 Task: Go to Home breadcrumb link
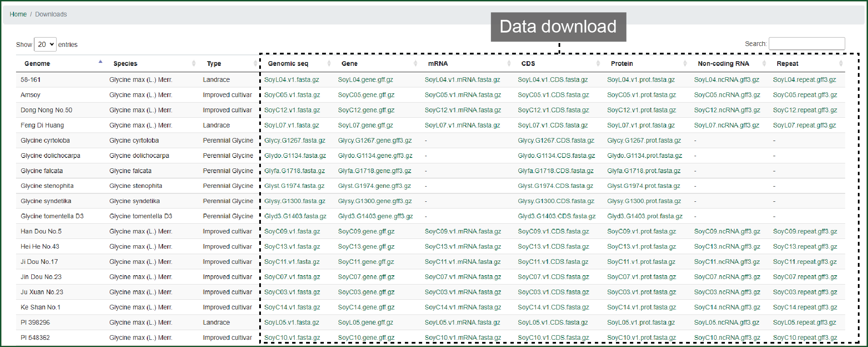point(18,14)
